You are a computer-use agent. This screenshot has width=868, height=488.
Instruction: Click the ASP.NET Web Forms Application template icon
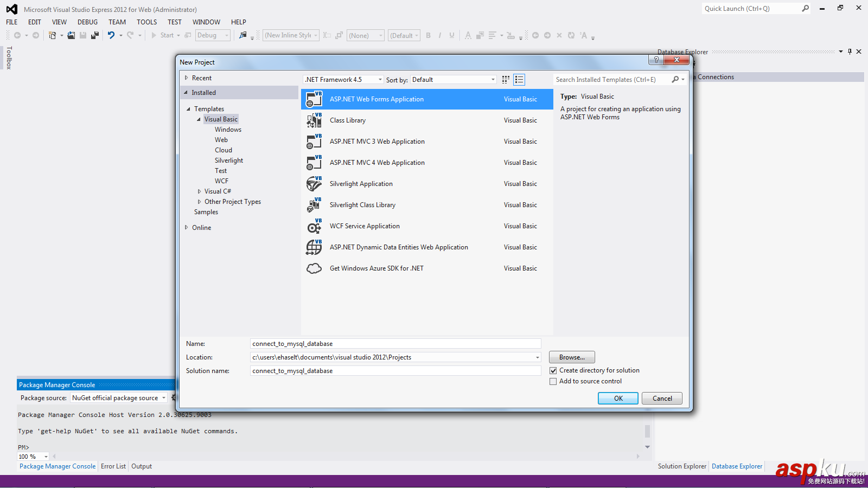tap(314, 99)
